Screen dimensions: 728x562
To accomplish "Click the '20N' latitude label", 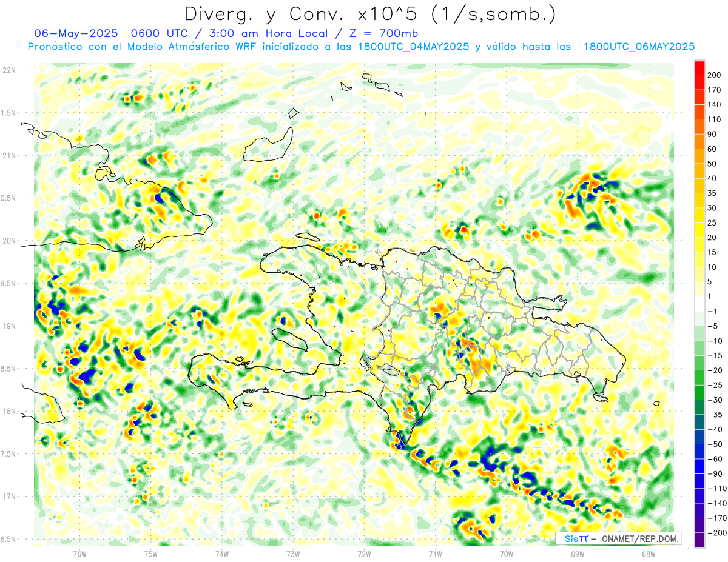I will pyautogui.click(x=9, y=241).
